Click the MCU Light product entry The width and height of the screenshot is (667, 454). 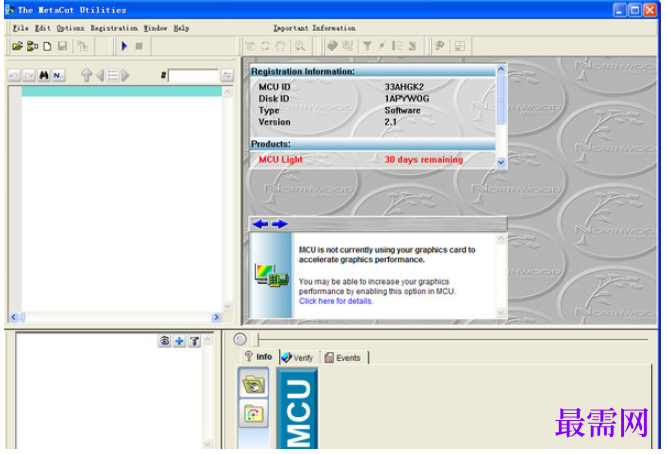[x=281, y=160]
